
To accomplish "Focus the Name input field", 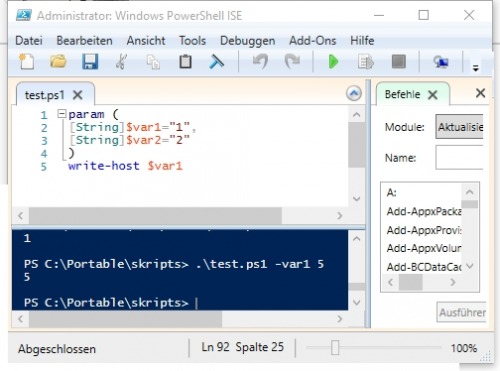I will point(459,157).
